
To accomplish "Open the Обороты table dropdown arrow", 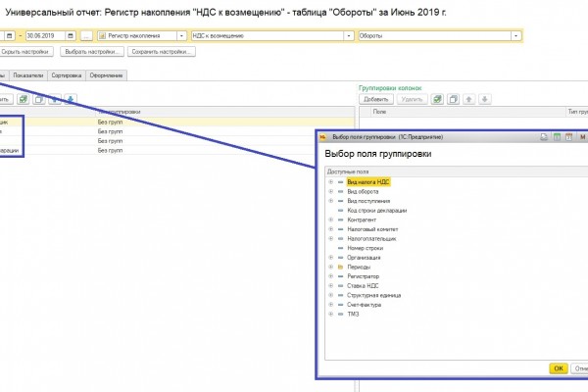I will coord(516,36).
